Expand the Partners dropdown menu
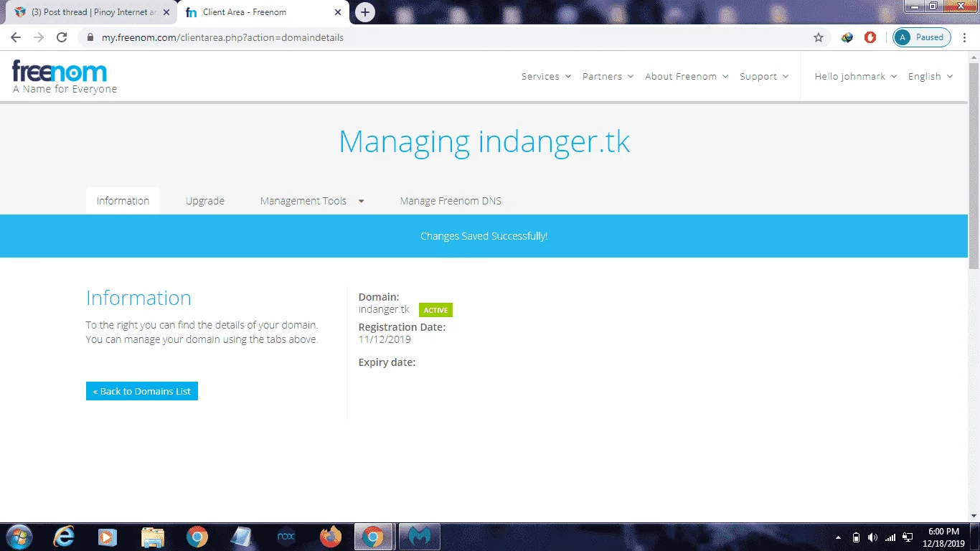980x551 pixels. [x=608, y=77]
